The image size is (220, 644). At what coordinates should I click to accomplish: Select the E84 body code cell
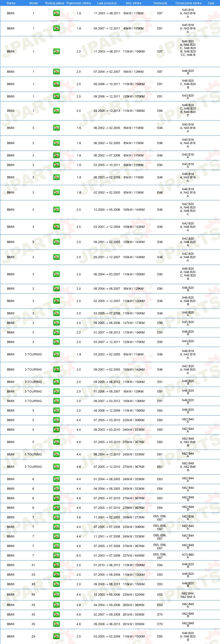(x=160, y=565)
